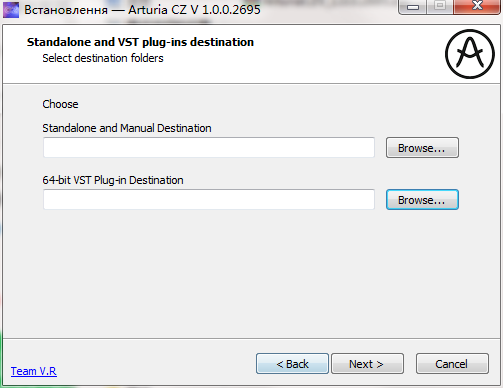The width and height of the screenshot is (503, 388).
Task: Click the version number 1.0.0.2695 in the title
Action: click(231, 10)
